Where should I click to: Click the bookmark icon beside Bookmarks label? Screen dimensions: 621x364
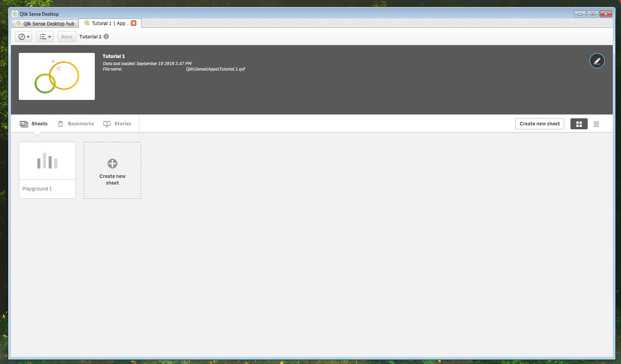coord(60,124)
